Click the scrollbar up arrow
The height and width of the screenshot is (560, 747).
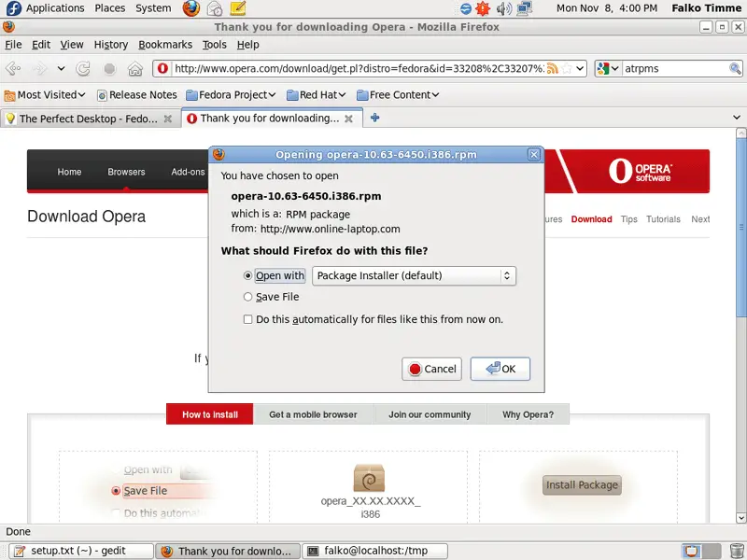(740, 133)
